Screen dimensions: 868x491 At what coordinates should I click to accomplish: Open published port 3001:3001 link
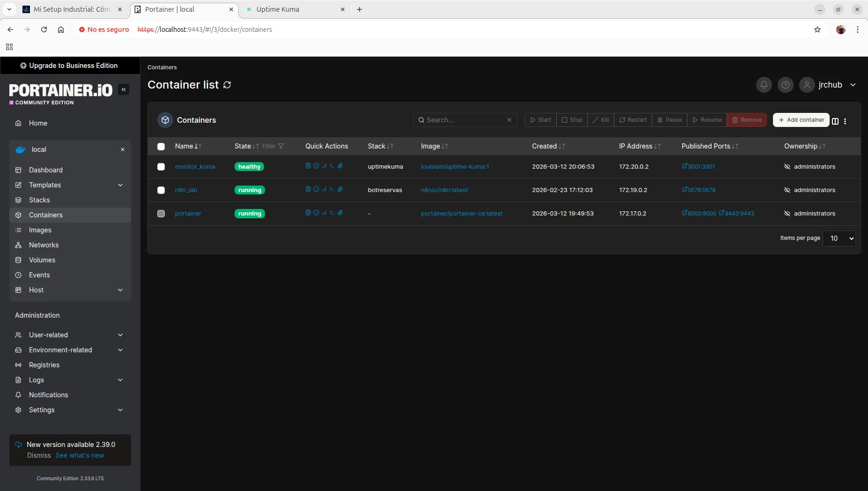[698, 166]
